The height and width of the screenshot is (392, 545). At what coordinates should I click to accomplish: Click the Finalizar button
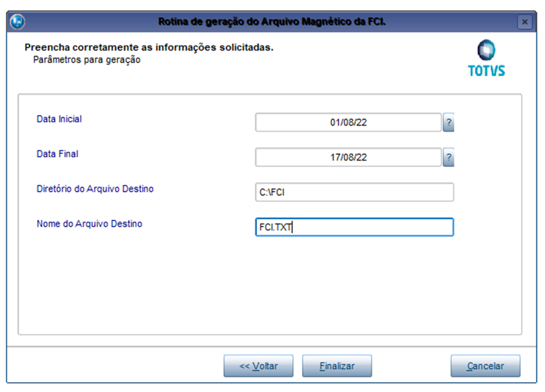pyautogui.click(x=337, y=366)
